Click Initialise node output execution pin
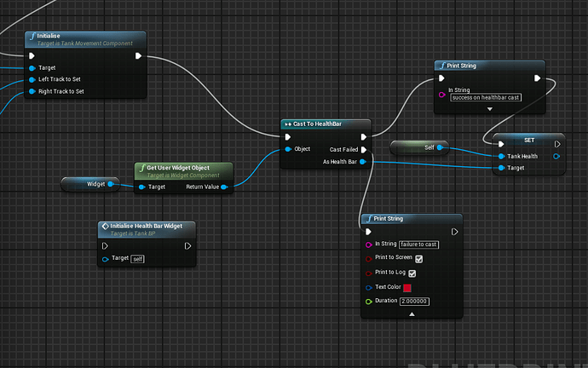The height and width of the screenshot is (368, 588). click(138, 56)
